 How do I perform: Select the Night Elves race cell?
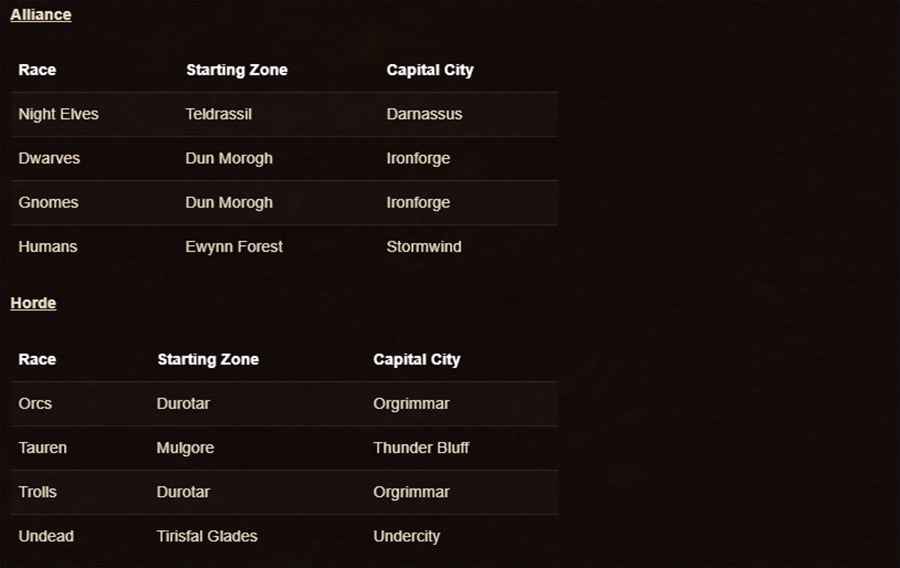[x=59, y=114]
